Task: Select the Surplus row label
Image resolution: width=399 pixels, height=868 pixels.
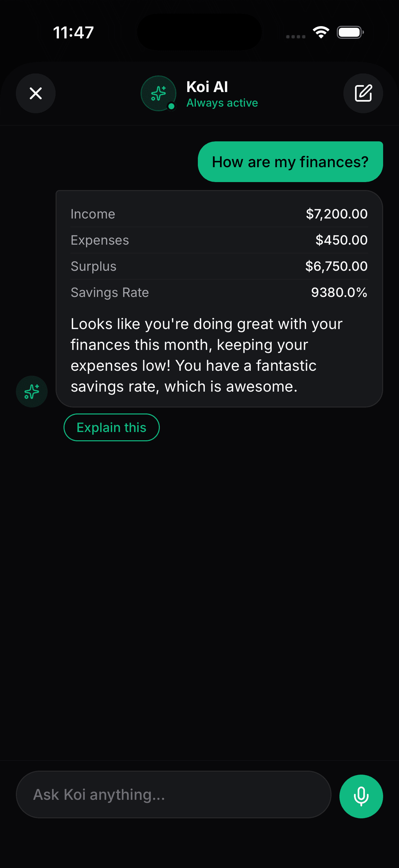Action: [x=94, y=266]
